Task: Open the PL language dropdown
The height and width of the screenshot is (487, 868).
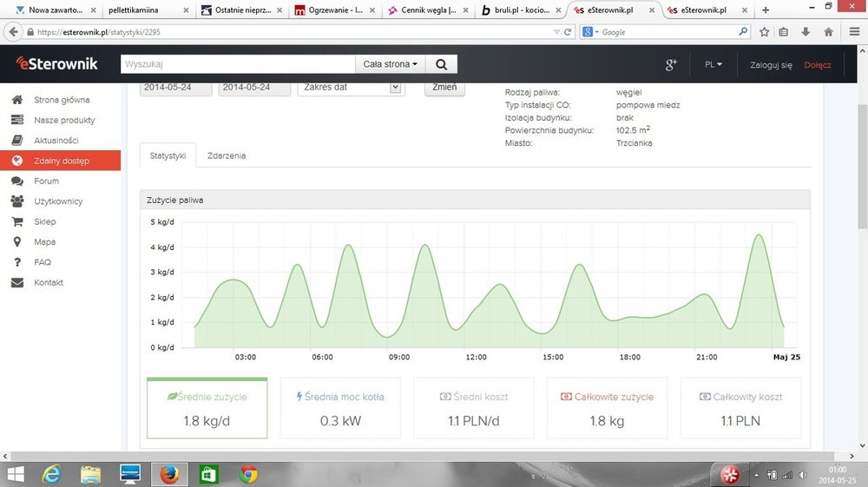Action: [713, 64]
